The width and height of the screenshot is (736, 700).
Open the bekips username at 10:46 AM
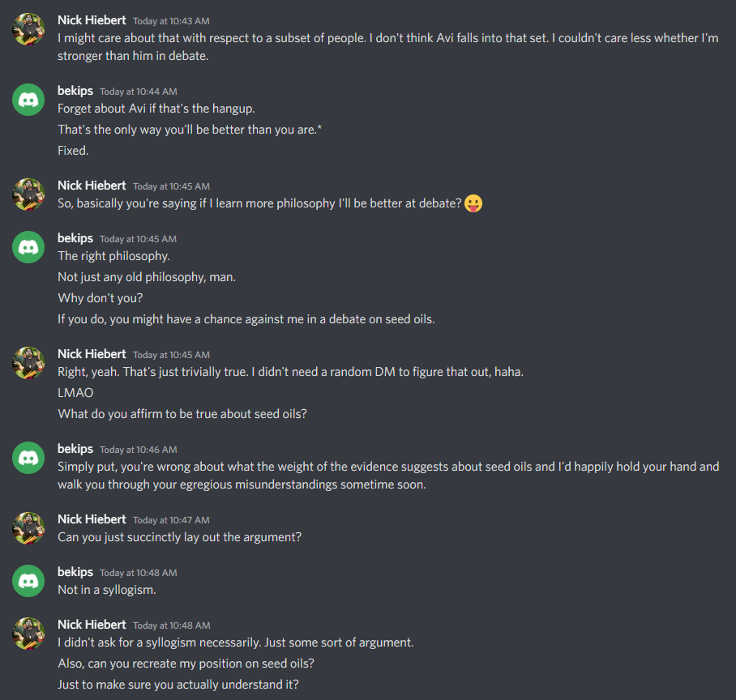[75, 449]
